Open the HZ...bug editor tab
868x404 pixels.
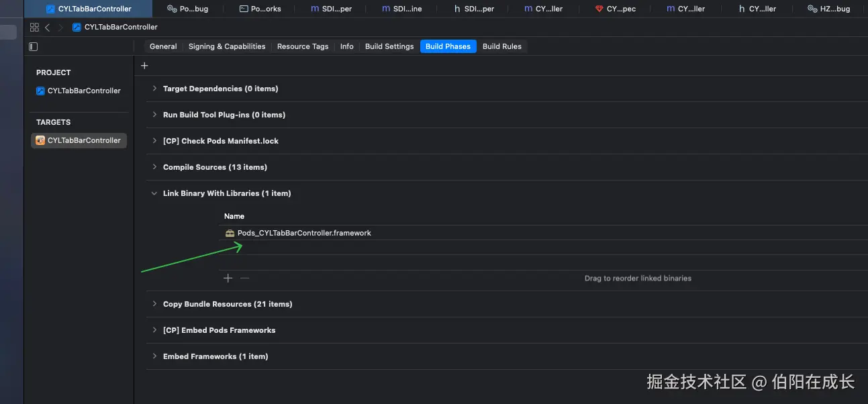click(829, 9)
